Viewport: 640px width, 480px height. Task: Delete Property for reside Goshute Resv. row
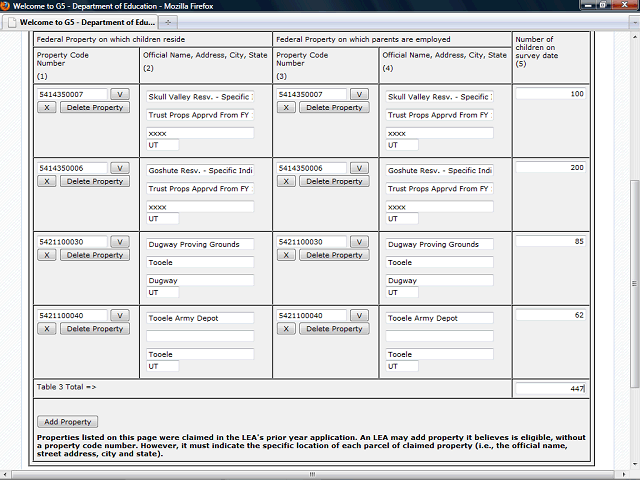(95, 181)
